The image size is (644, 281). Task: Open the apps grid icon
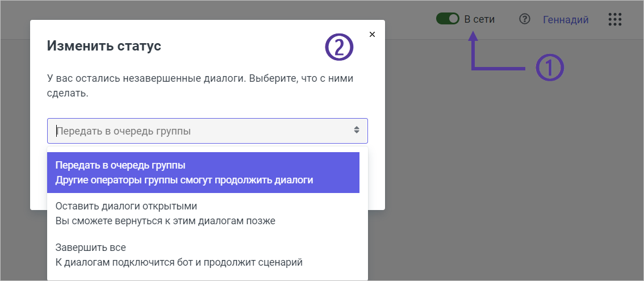[615, 19]
